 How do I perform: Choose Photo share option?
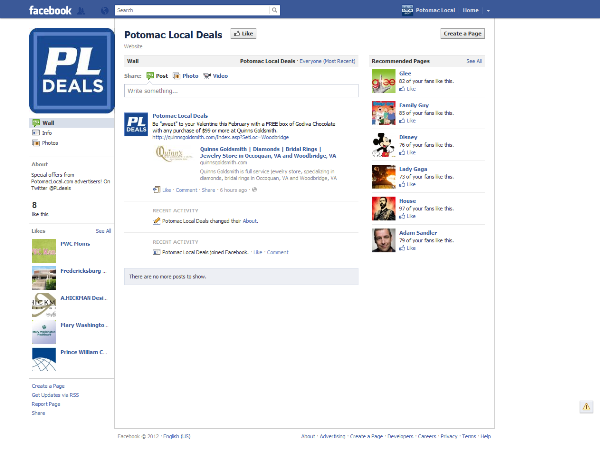[x=186, y=76]
